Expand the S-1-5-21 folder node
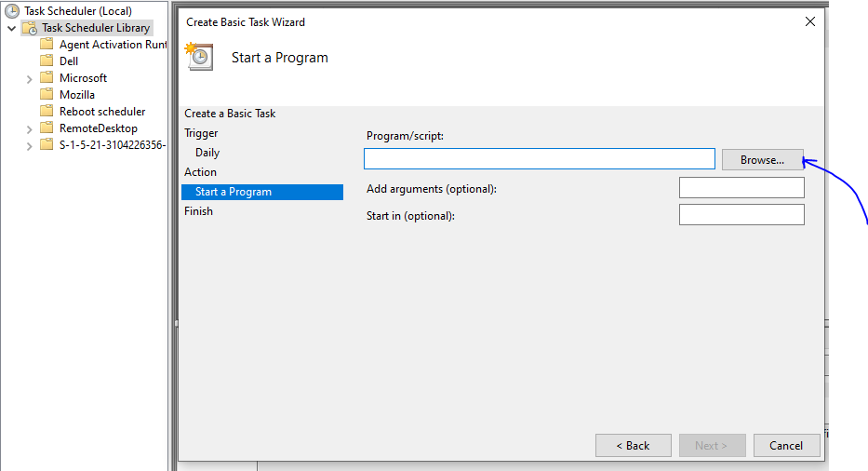 pyautogui.click(x=30, y=146)
